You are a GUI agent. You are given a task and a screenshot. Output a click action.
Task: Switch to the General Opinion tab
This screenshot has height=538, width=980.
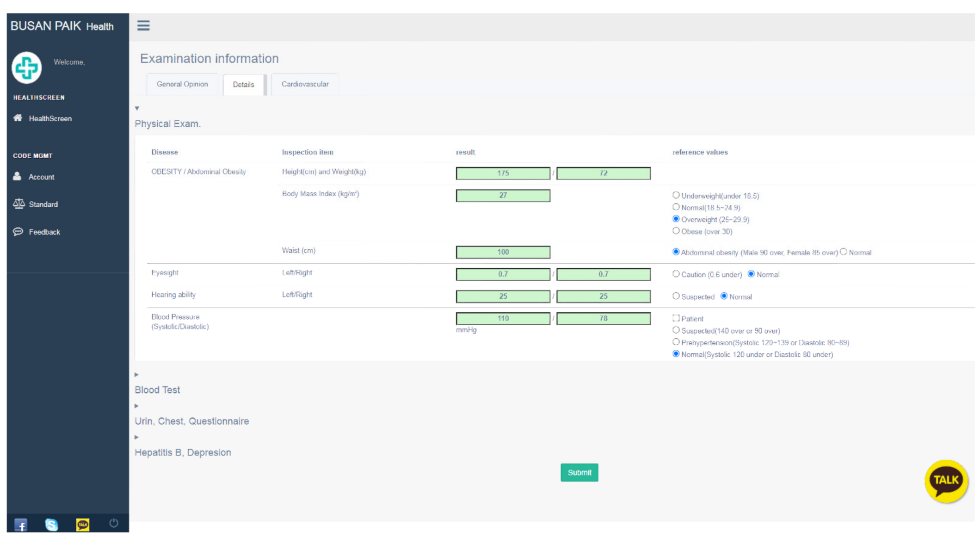[x=182, y=84]
